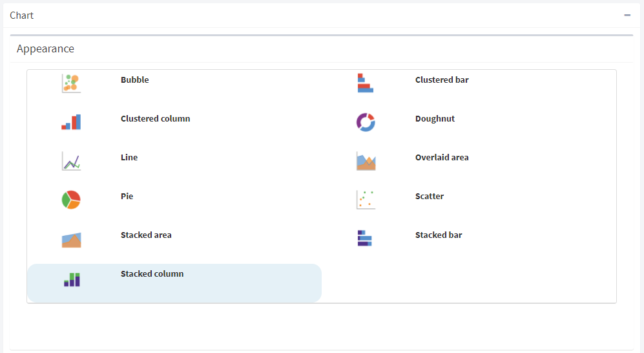Pick the Scatter chart icon
Viewport: 644px width, 353px height.
(x=366, y=200)
